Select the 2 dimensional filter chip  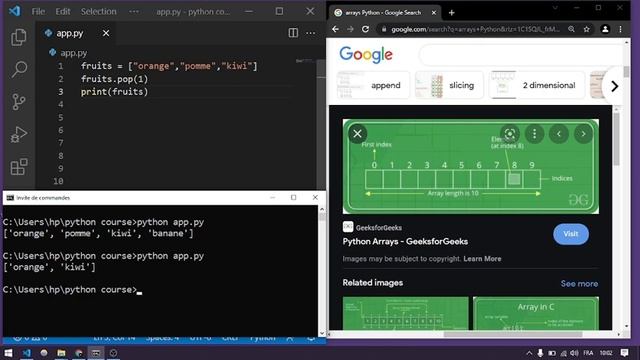537,85
